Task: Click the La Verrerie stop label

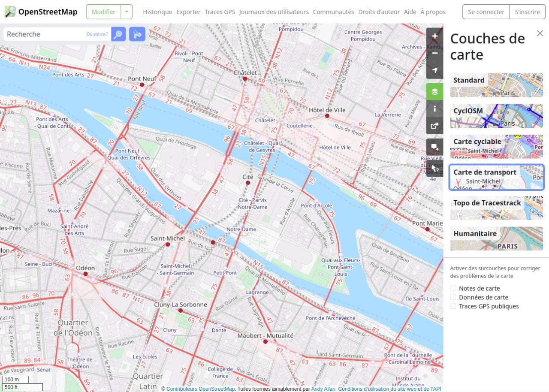Action: pos(388,115)
